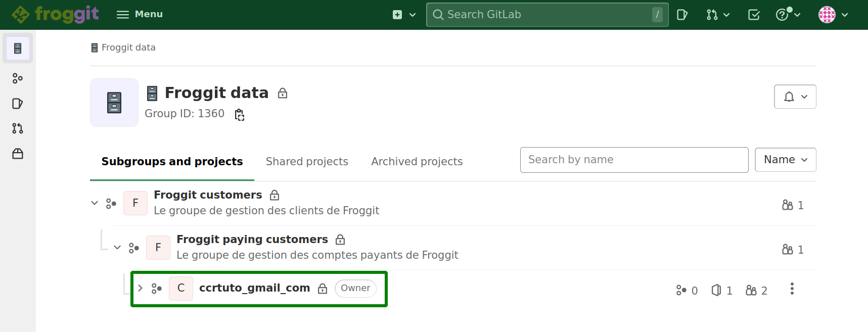Viewport: 868px width, 332px height.
Task: Click ccrtuto_gmail_com members count icon
Action: pos(751,291)
